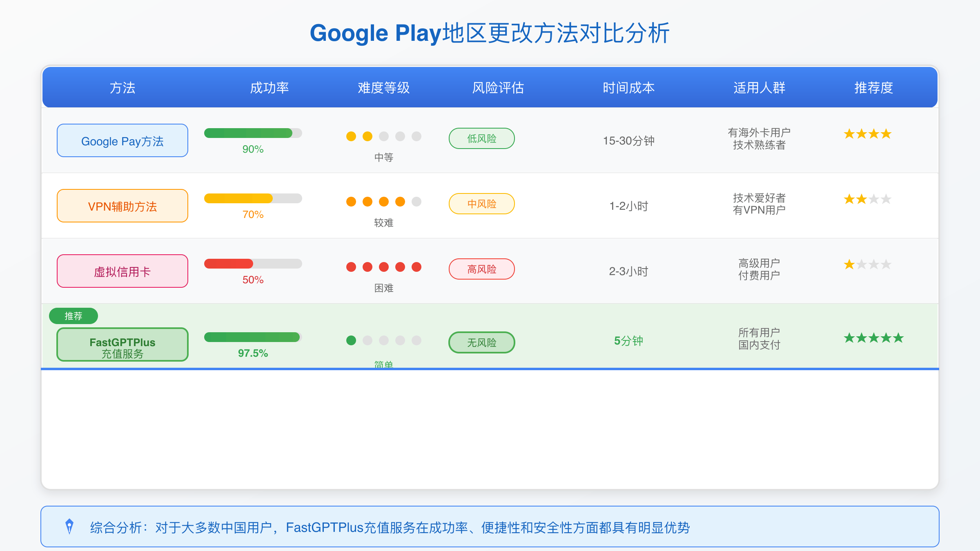Image resolution: width=980 pixels, height=551 pixels.
Task: Click the one-star rating in 虚拟信用卡 row
Action: (x=868, y=264)
